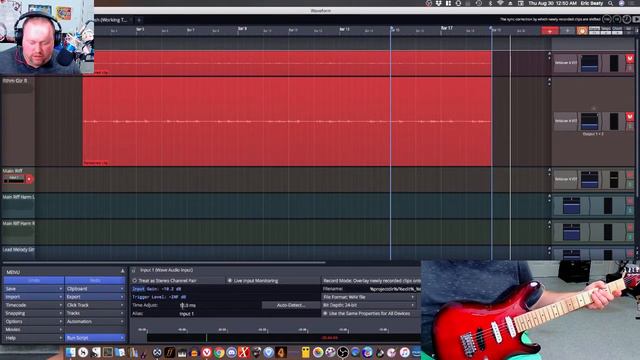Screen dimensions: 640x360
Task: Click the play icon at top right
Action: point(636,19)
